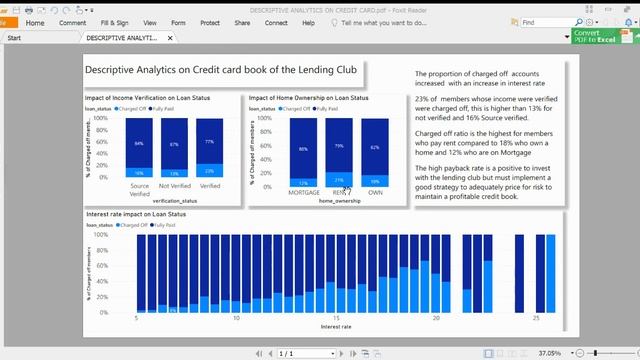This screenshot has height=360, width=640.
Task: Click the 'home_ownership' axis title
Action: click(340, 201)
